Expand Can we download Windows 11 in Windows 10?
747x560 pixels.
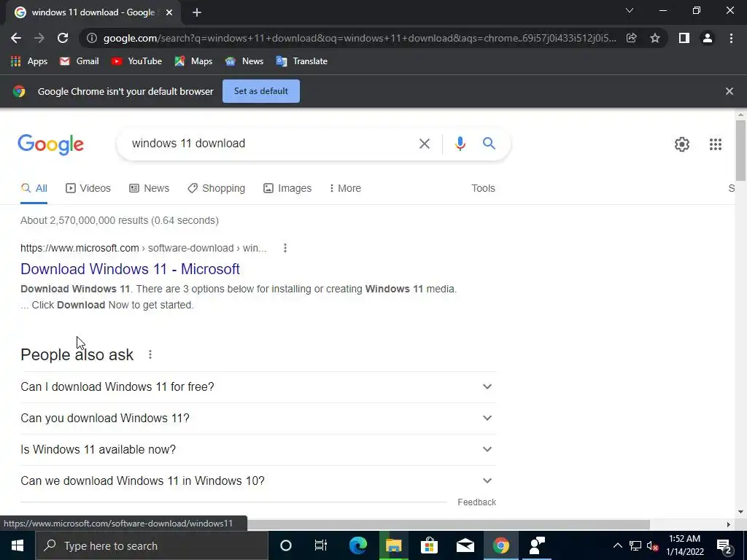click(258, 481)
